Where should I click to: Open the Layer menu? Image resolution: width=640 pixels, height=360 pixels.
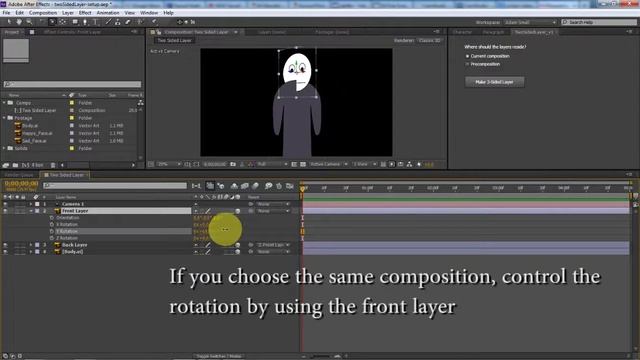click(x=68, y=13)
